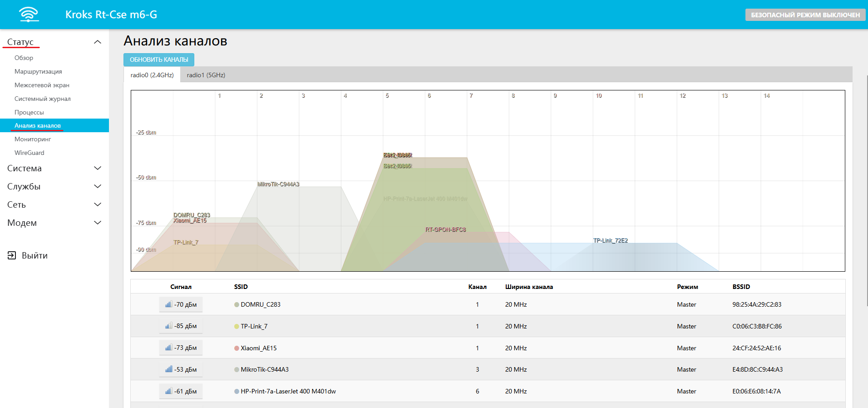Screen dimensions: 868x408
Task: Click signal strength icon for -70 дБм
Action: [x=168, y=304]
